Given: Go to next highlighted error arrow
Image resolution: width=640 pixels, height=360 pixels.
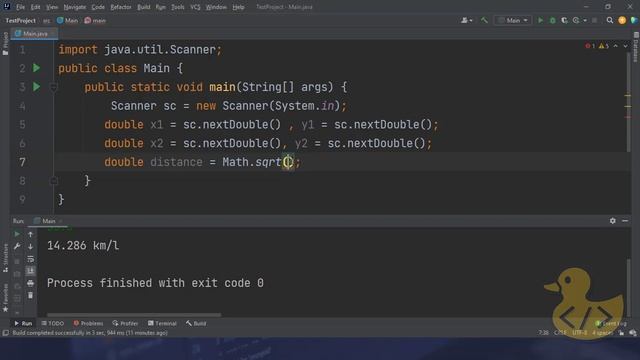Looking at the screenshot, I should point(625,46).
